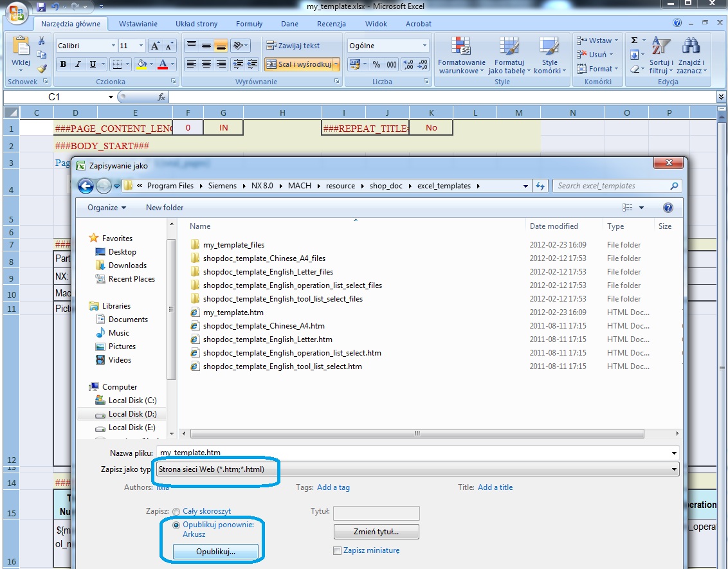
Task: Open the Recenzja ribbon tab
Action: tap(331, 24)
